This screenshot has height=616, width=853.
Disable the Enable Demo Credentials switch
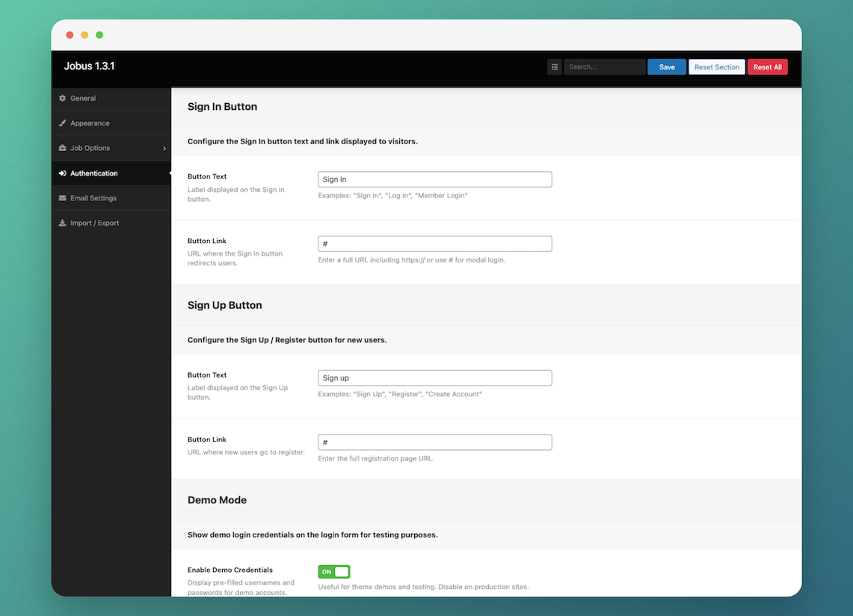(x=333, y=571)
